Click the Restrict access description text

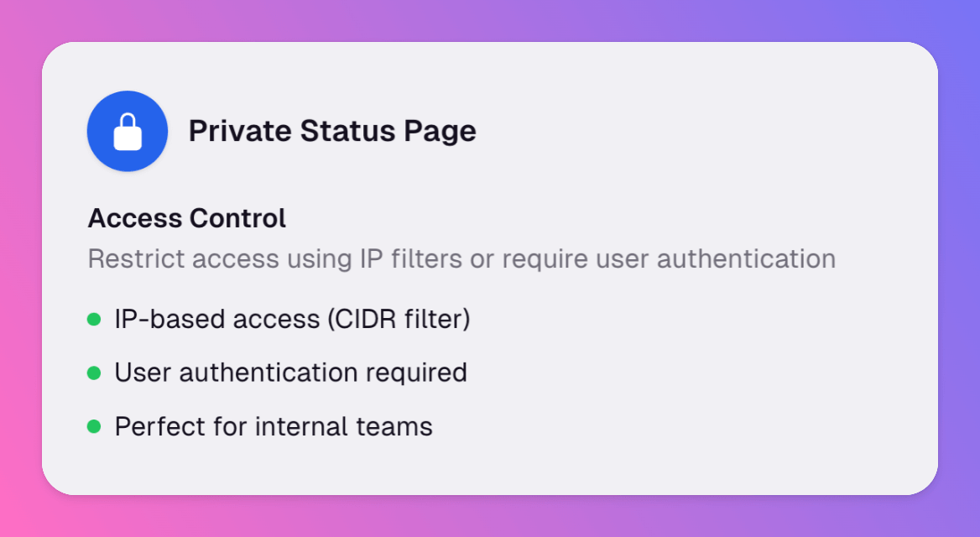pos(461,258)
